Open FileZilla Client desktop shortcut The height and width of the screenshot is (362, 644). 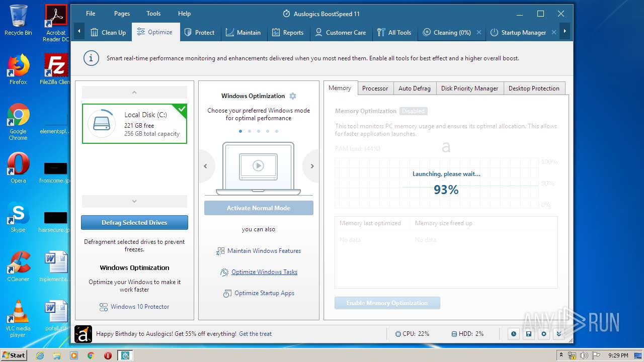click(56, 69)
